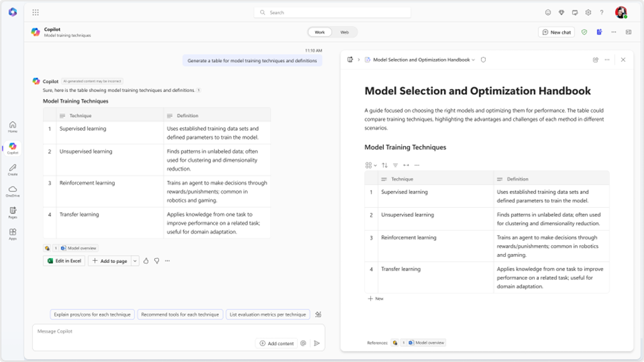Like the Copilot response with thumbs up

146,261
